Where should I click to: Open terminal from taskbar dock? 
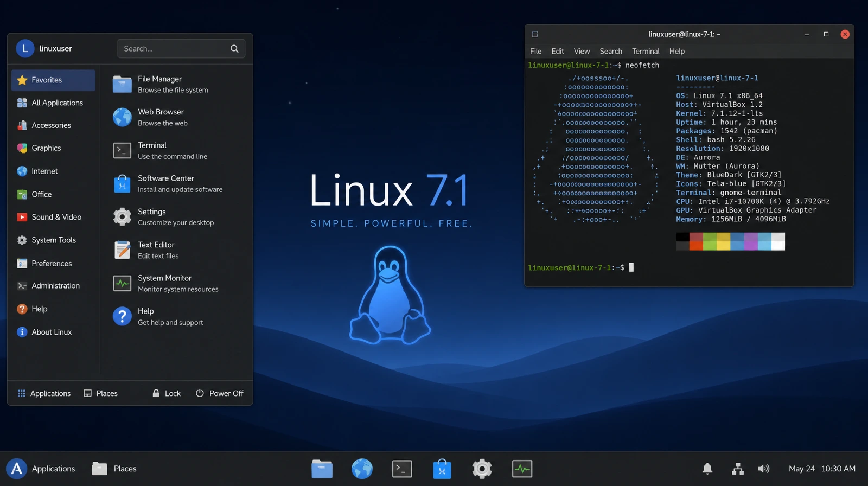[402, 469]
